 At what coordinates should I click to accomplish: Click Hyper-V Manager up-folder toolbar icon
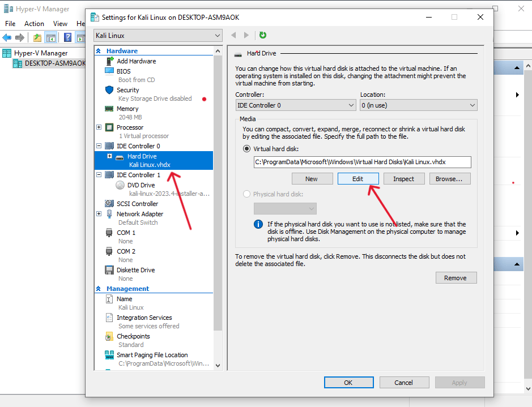pyautogui.click(x=37, y=37)
